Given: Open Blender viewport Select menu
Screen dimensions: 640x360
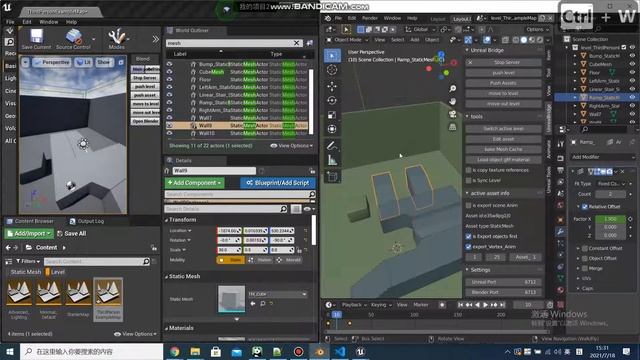Looking at the screenshot, I should click(x=398, y=40).
